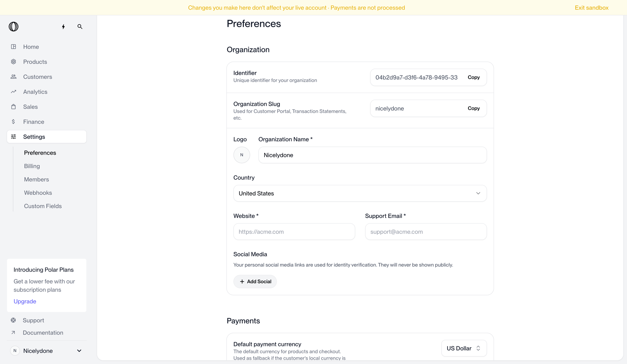Open the Support link

tap(33, 320)
